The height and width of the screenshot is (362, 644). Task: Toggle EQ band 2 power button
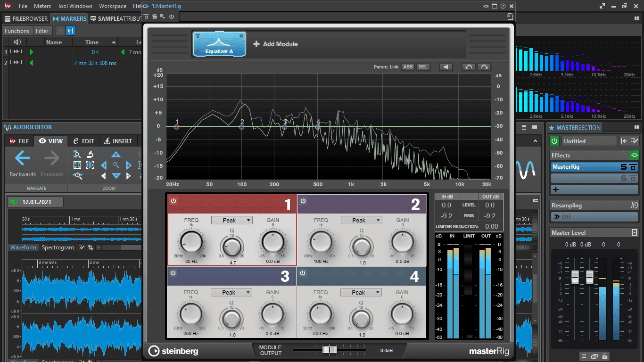[x=303, y=201]
